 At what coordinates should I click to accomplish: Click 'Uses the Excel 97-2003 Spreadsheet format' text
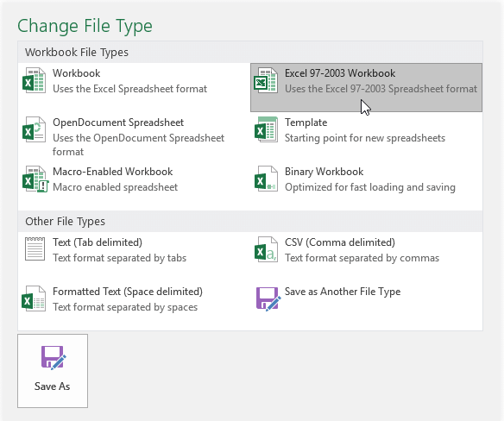click(381, 89)
